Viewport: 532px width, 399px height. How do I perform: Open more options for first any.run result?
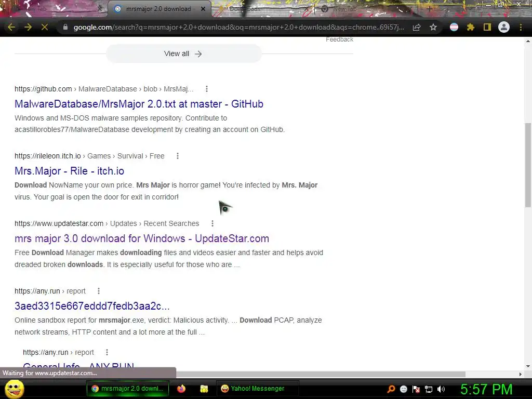coord(98,291)
